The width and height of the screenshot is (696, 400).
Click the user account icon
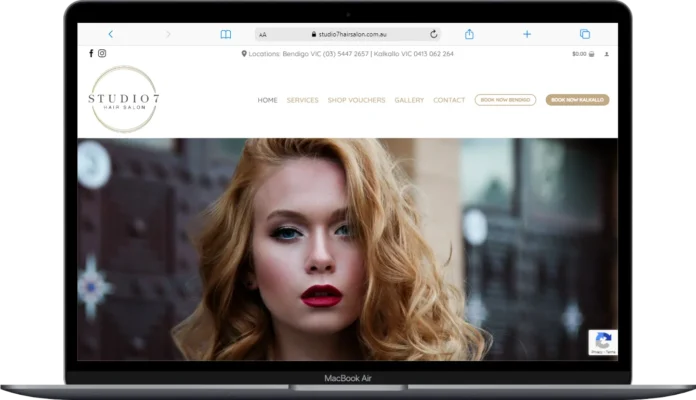point(607,54)
